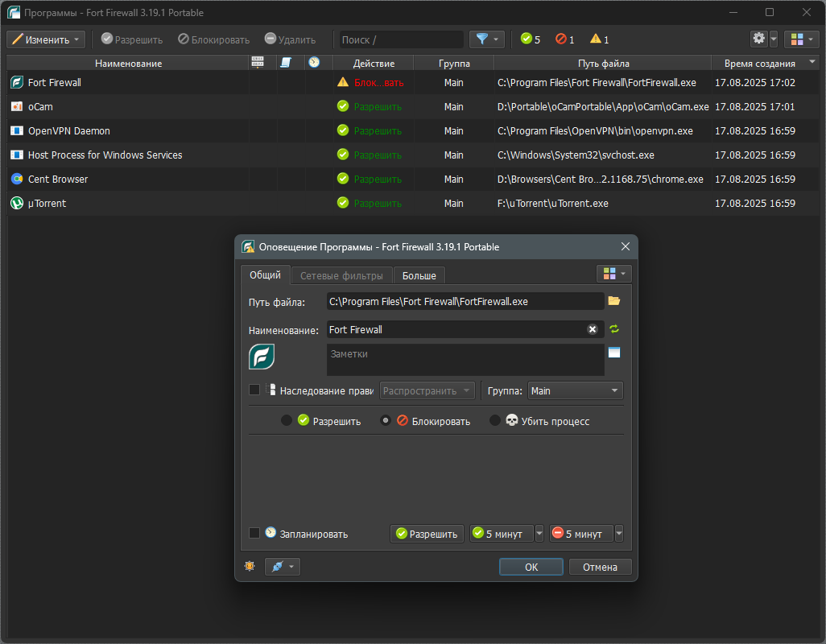Click the filter funnel icon in toolbar
Image resolution: width=826 pixels, height=644 pixels.
pos(481,39)
